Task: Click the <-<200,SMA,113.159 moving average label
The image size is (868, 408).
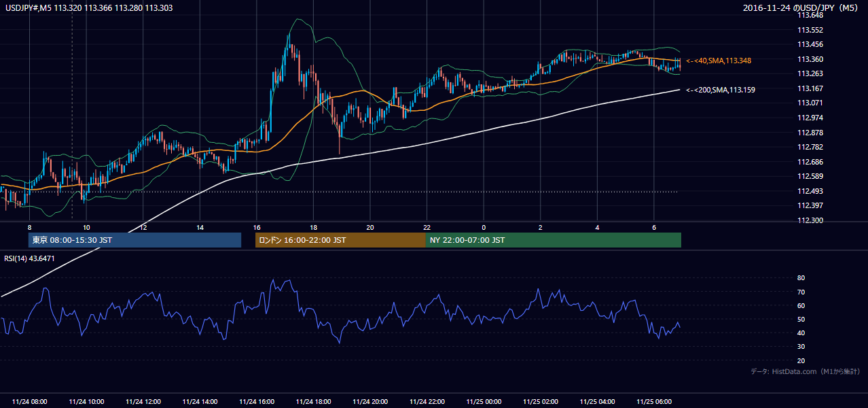Action: click(721, 90)
